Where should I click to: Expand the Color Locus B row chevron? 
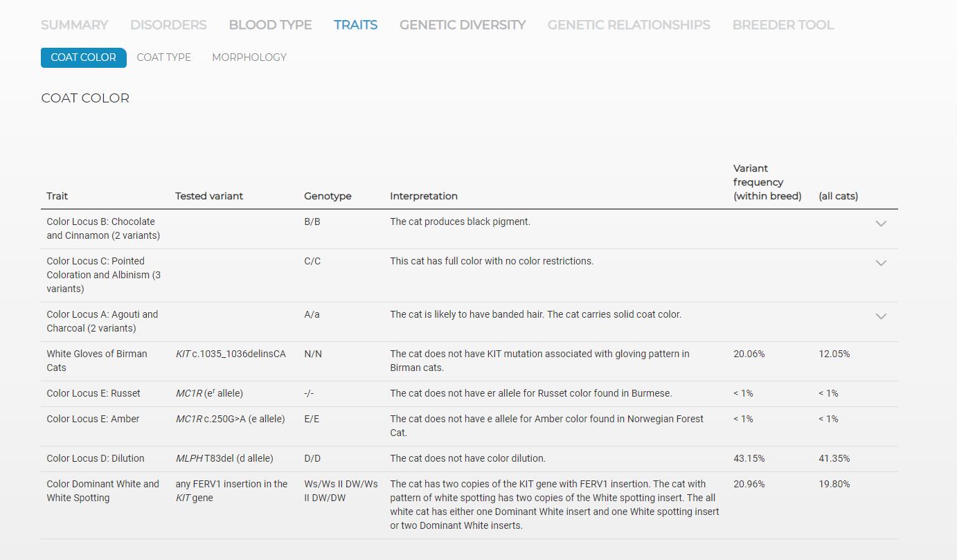881,224
